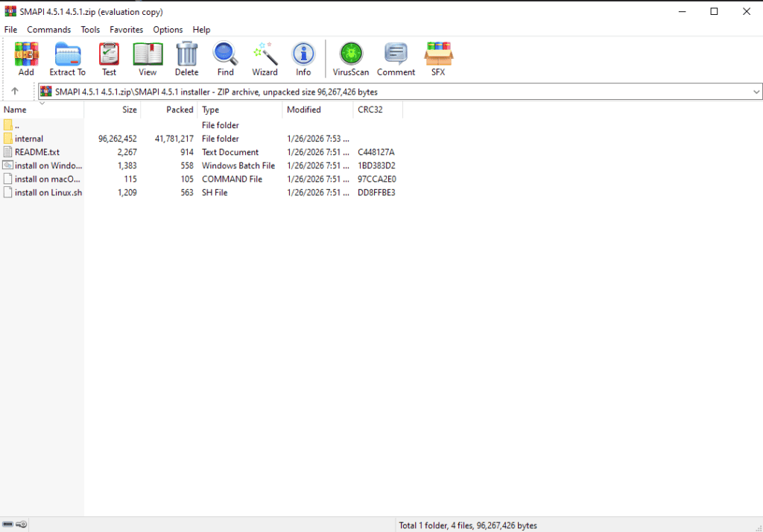Launch the Wizard wand tool

pyautogui.click(x=265, y=58)
